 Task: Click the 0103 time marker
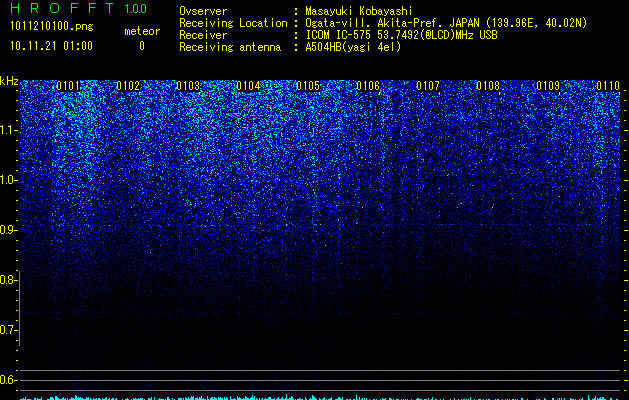(x=188, y=86)
